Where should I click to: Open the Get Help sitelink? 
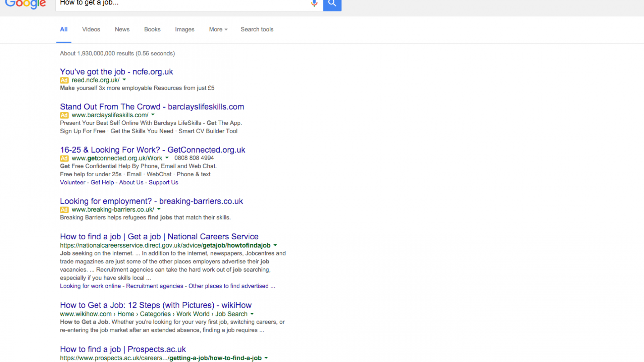click(102, 182)
